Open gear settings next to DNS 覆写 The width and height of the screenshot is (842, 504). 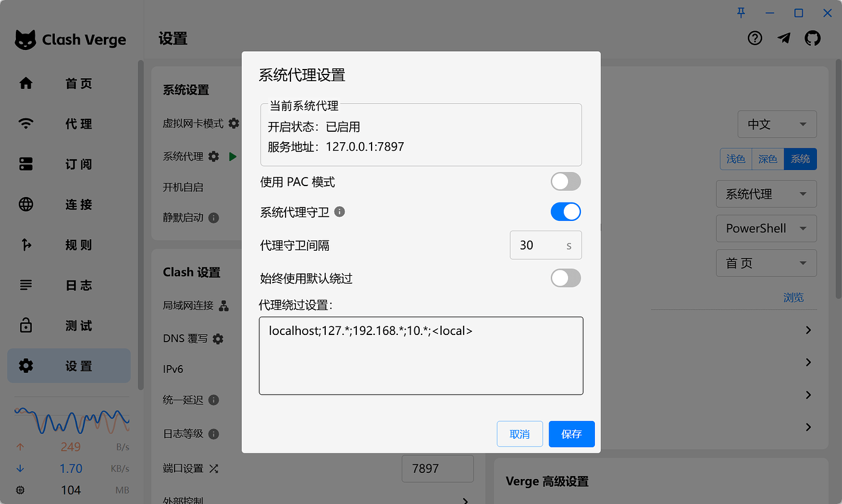coord(218,338)
